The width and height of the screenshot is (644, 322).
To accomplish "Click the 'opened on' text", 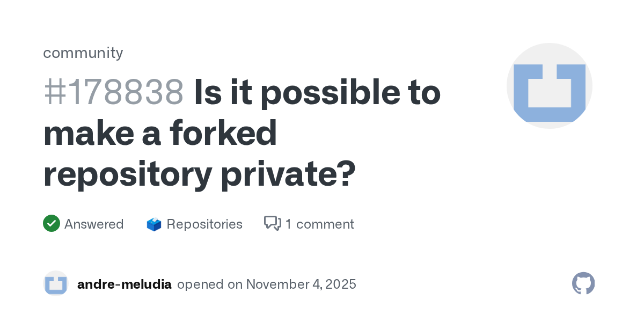I will coord(210,284).
